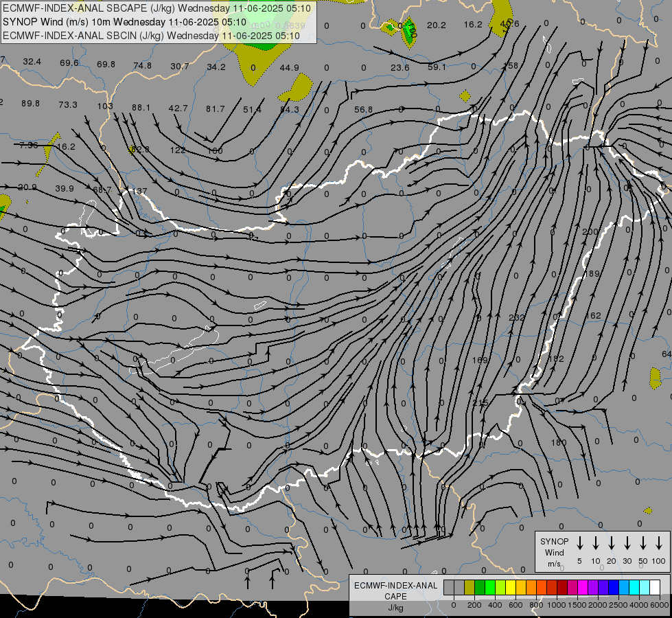This screenshot has width=672, height=618.
Task: Click the map value '42.7'
Action: click(178, 108)
